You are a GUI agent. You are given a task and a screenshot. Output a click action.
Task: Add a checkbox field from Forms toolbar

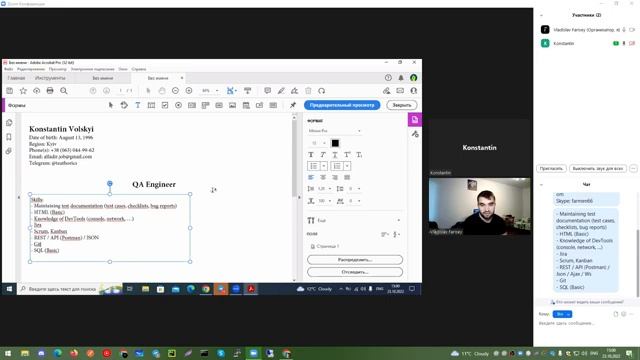[165, 105]
